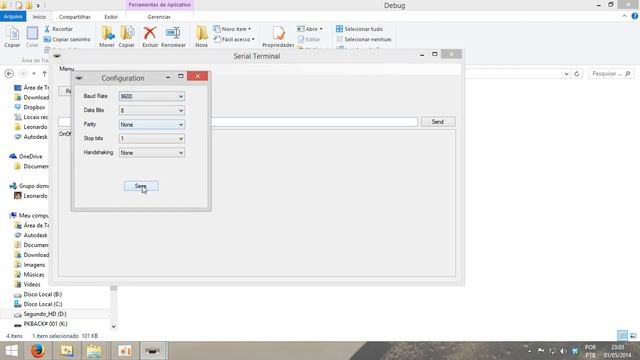Click the address bar refresh icon
The height and width of the screenshot is (360, 640).
577,74
